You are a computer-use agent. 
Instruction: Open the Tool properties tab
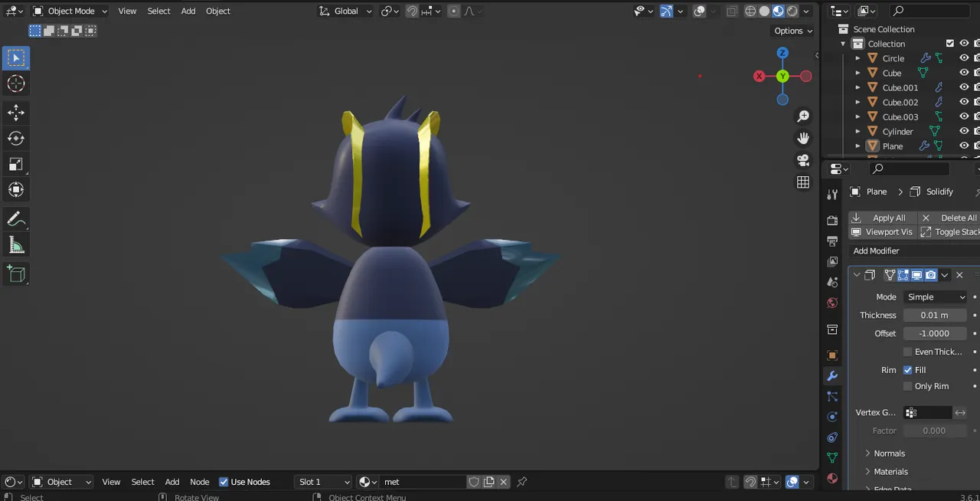tap(832, 195)
